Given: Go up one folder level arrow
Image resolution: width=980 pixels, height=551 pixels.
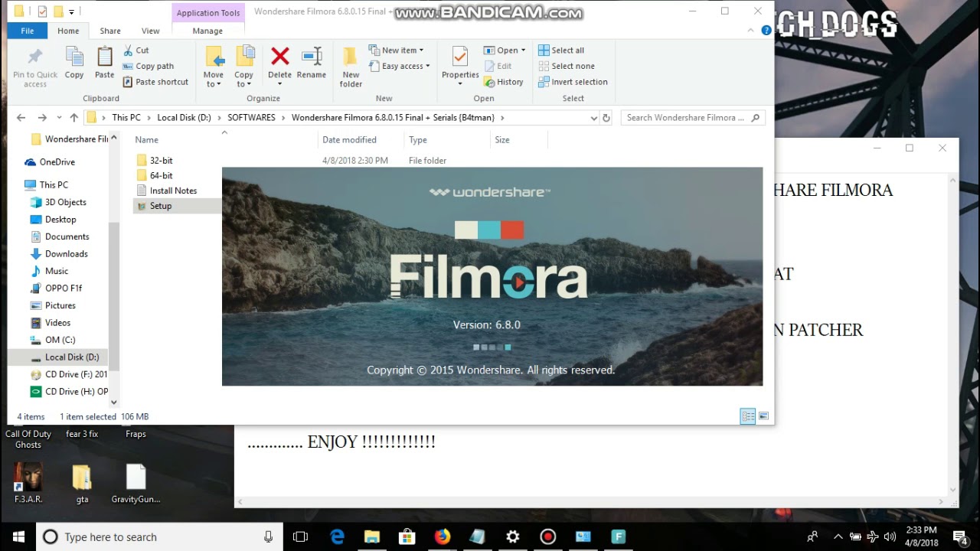Looking at the screenshot, I should [x=73, y=118].
